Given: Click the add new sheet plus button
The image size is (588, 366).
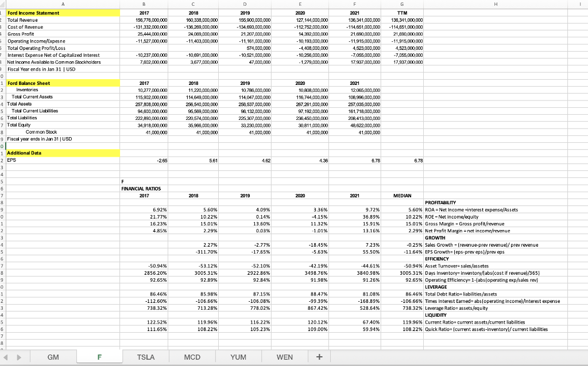Looking at the screenshot, I should point(319,356).
